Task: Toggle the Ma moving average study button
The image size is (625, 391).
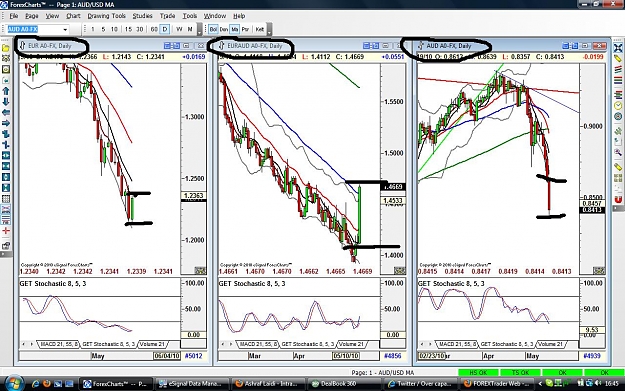Action: tap(234, 29)
